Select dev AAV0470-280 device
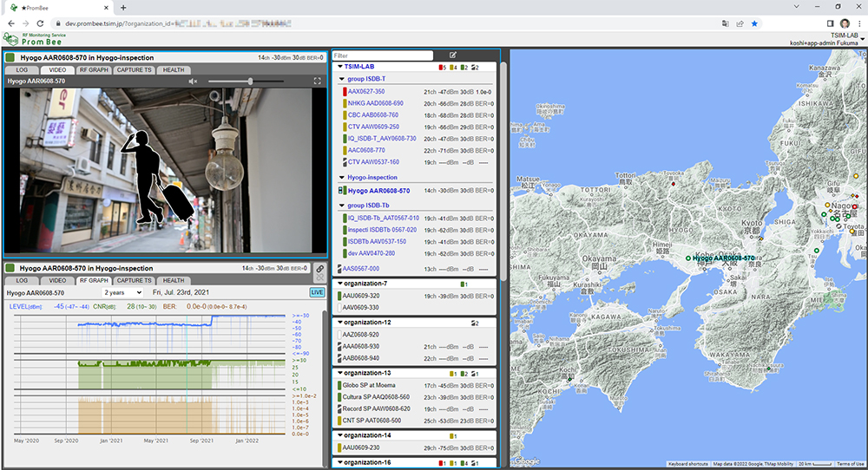This screenshot has width=868, height=470. pyautogui.click(x=372, y=253)
